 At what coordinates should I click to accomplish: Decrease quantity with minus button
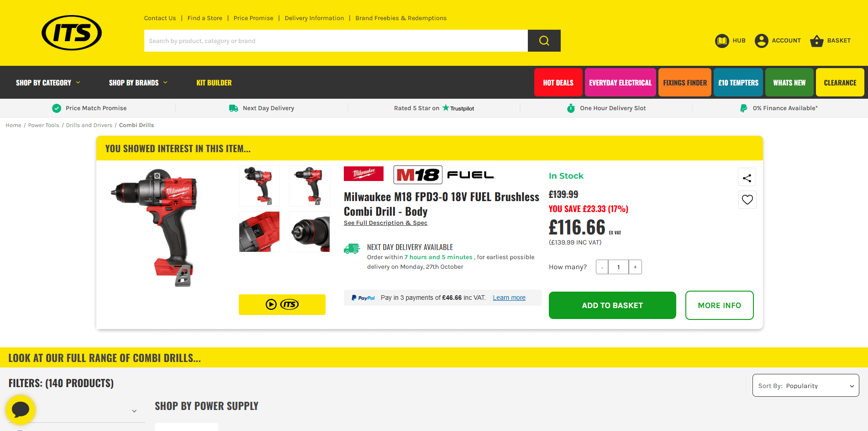point(602,267)
